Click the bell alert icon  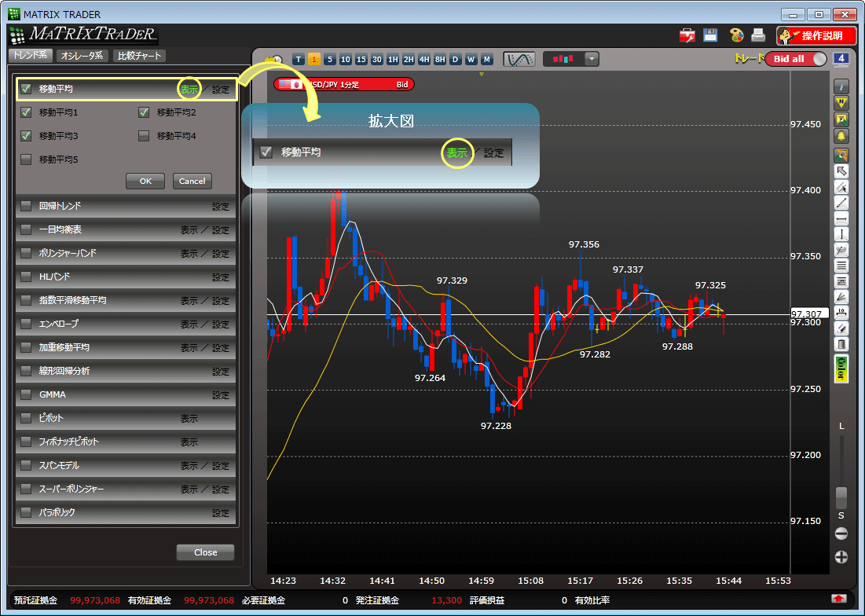pos(841,136)
